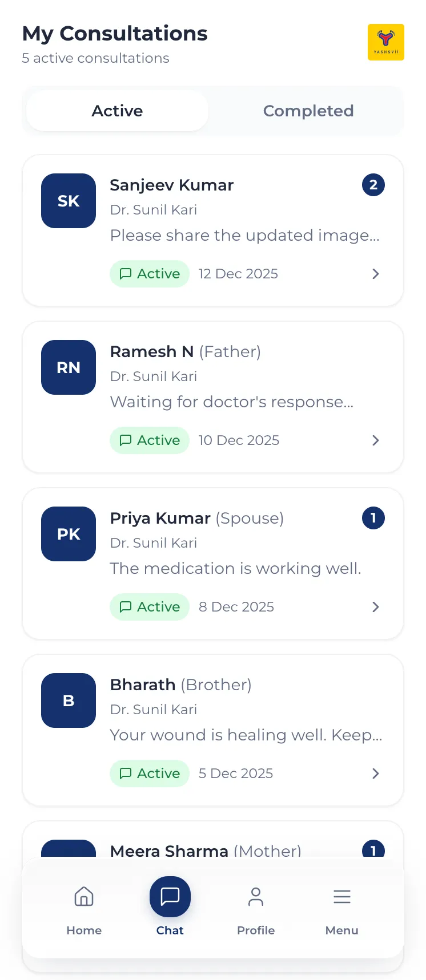This screenshot has width=426, height=980.
Task: Tap the unread count badge on Sanjeev Kumar
Action: tap(373, 185)
